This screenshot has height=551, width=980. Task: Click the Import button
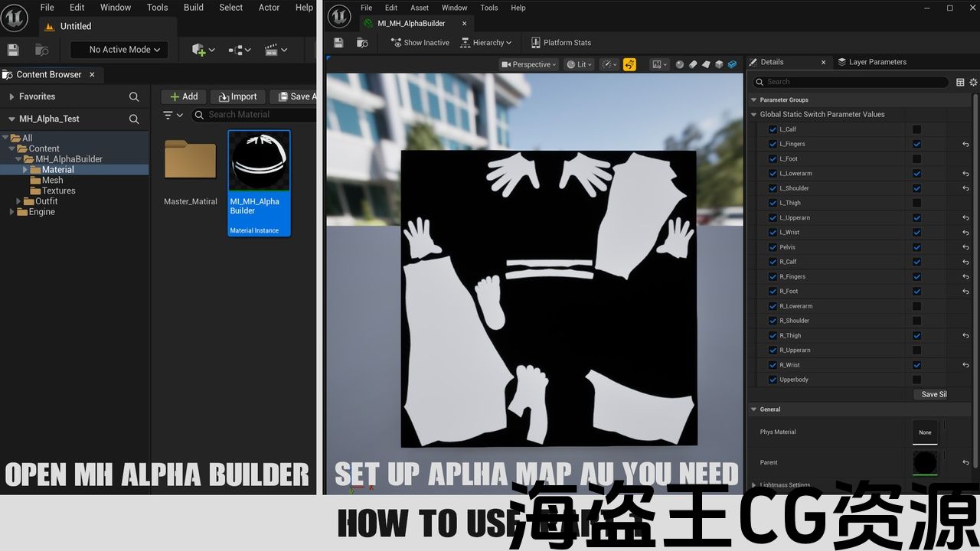pyautogui.click(x=238, y=96)
